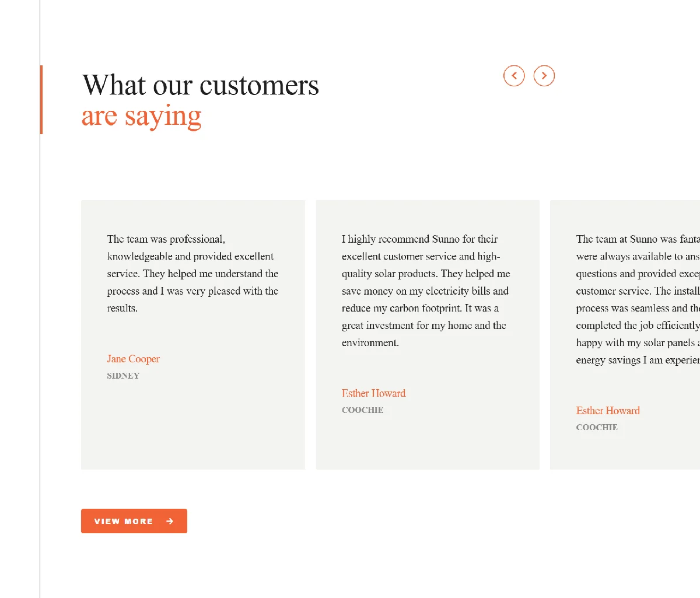The image size is (700, 598).
Task: Click the orange "are saying" heading text
Action: pyautogui.click(x=141, y=116)
